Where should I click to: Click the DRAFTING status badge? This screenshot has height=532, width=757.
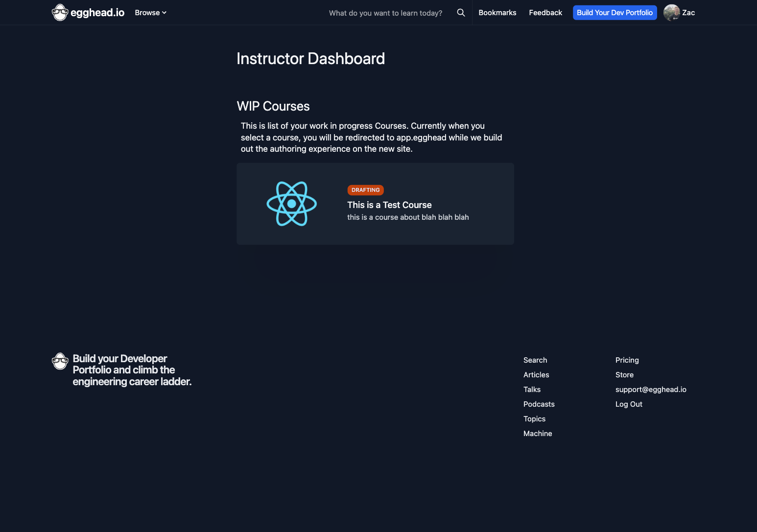[365, 190]
